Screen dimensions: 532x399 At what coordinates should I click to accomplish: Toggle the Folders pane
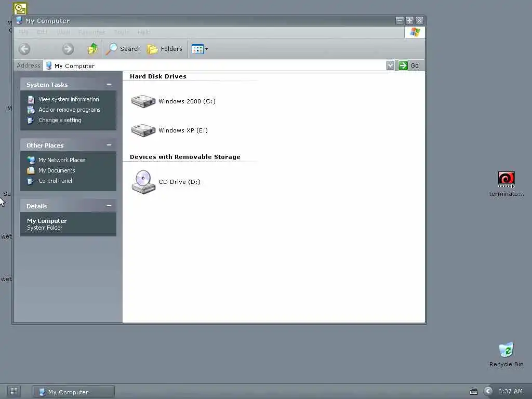(x=165, y=49)
